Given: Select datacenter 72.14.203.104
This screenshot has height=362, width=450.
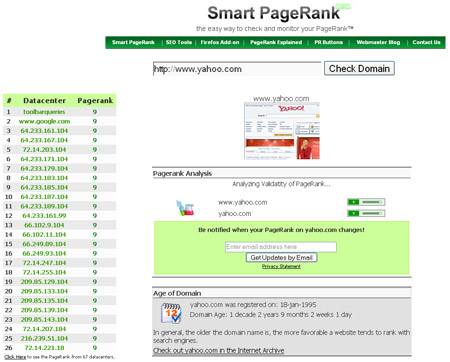Looking at the screenshot, I should click(x=44, y=150).
